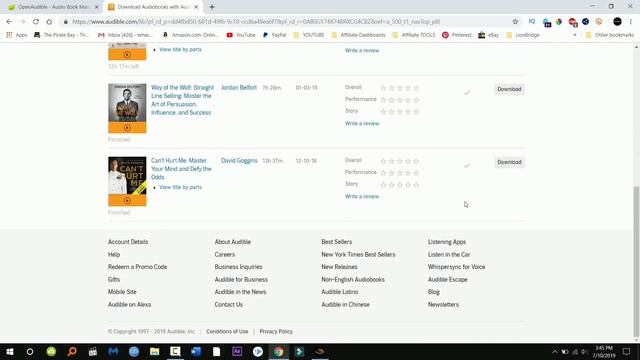Image resolution: width=640 pixels, height=360 pixels.
Task: Open PayPal bookmark
Action: click(x=274, y=35)
